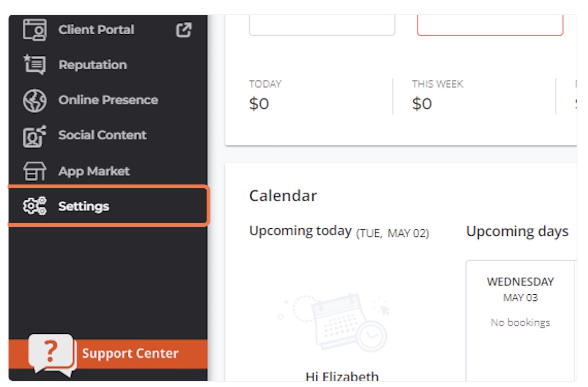Image resolution: width=588 pixels, height=387 pixels.
Task: Click the Social Content sidebar label
Action: pos(102,135)
